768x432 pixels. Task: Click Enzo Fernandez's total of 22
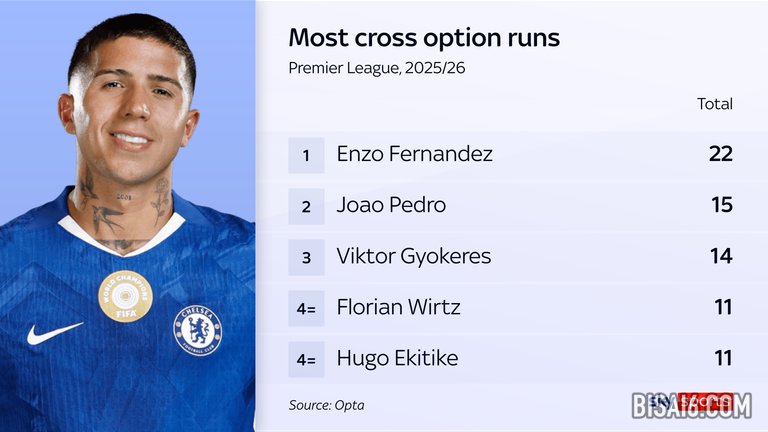coord(720,155)
